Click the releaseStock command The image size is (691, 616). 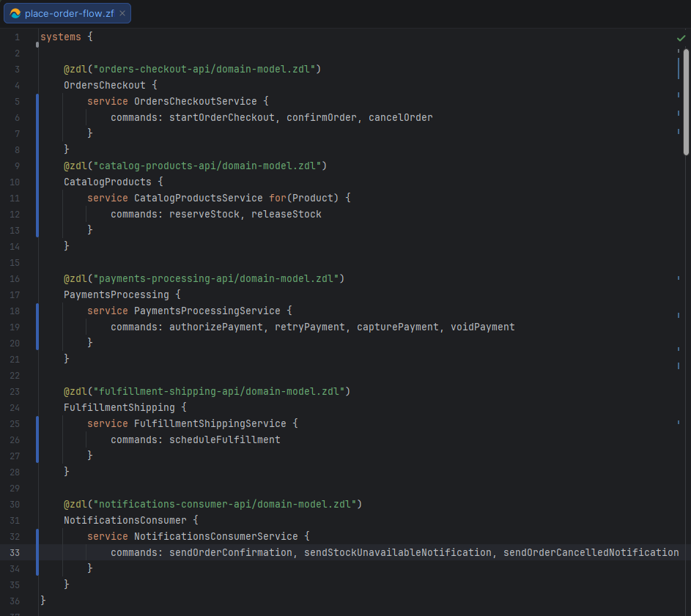point(287,215)
